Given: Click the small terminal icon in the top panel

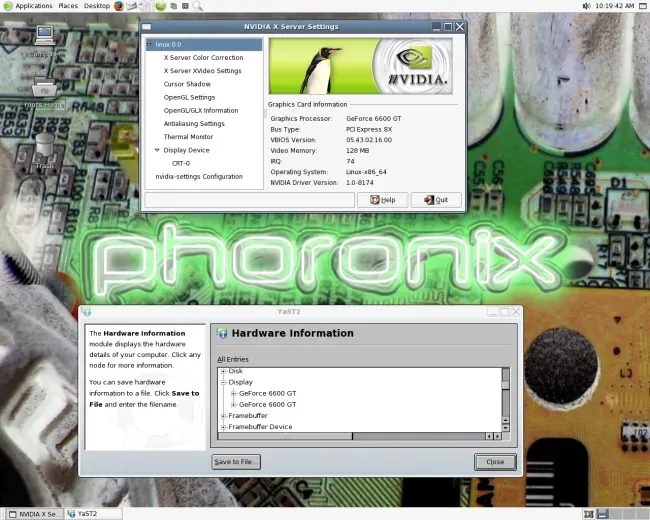Looking at the screenshot, I should click(185, 6).
